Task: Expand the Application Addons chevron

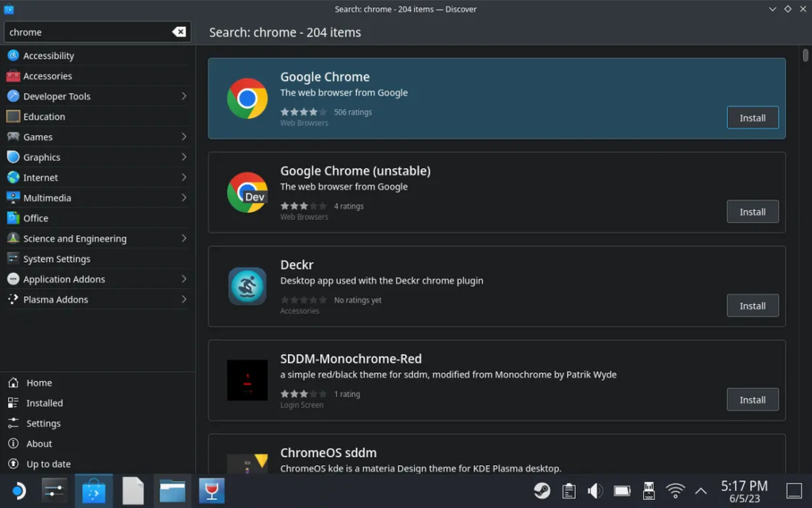Action: [x=184, y=279]
